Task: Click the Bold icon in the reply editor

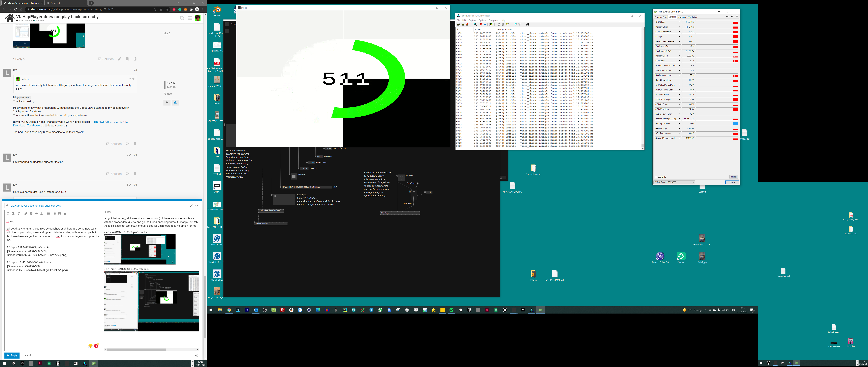Action: [13, 213]
